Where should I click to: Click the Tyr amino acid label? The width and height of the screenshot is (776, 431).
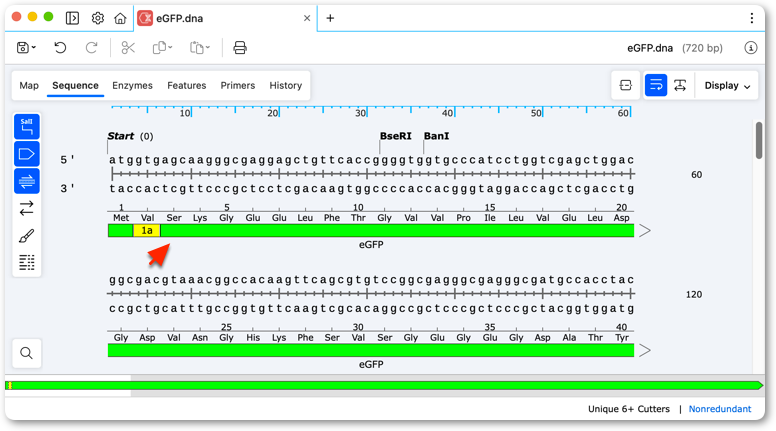pyautogui.click(x=622, y=337)
